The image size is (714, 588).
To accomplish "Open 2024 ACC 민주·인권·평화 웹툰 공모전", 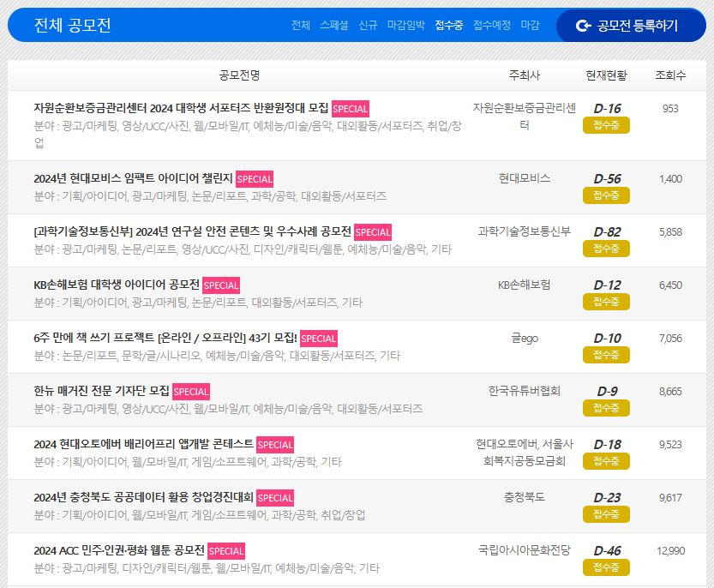I will 119,551.
